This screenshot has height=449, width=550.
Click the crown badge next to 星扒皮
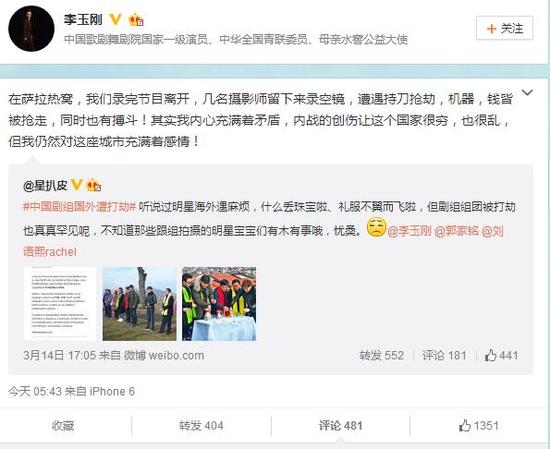pyautogui.click(x=94, y=185)
